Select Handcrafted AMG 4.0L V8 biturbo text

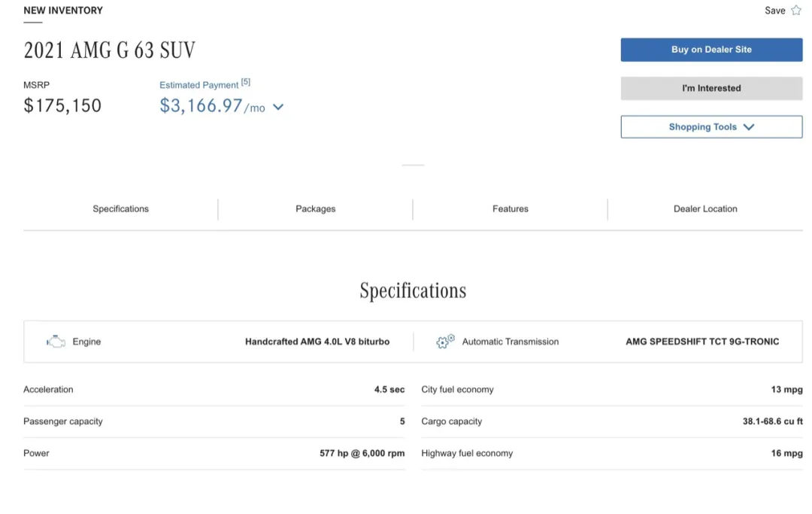[x=317, y=342]
